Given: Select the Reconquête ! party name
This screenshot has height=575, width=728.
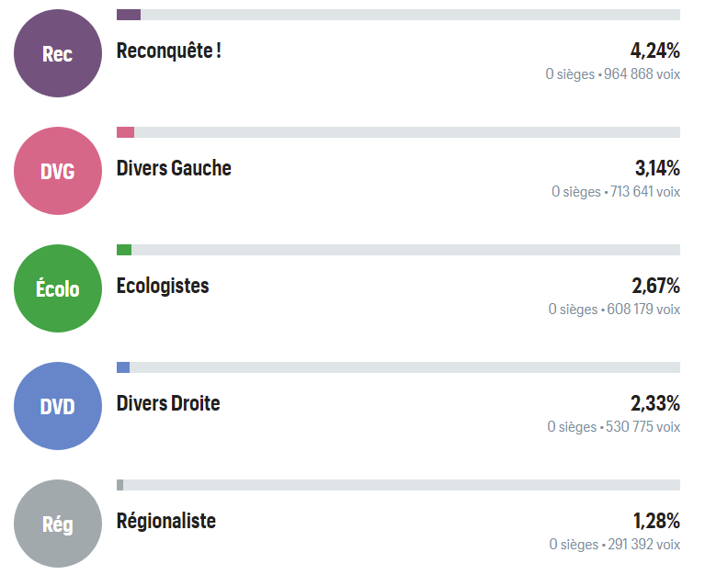Looking at the screenshot, I should (169, 51).
